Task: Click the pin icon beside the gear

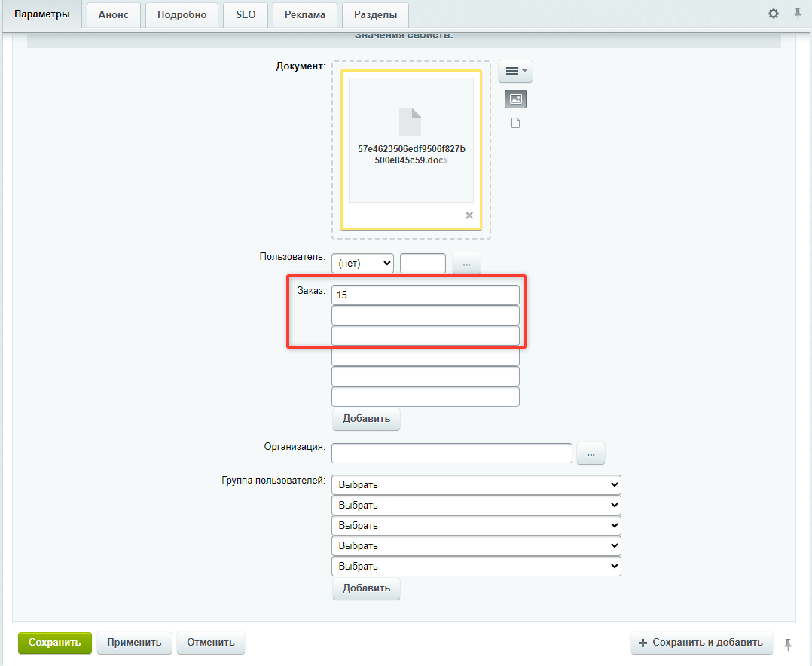Action: (798, 14)
